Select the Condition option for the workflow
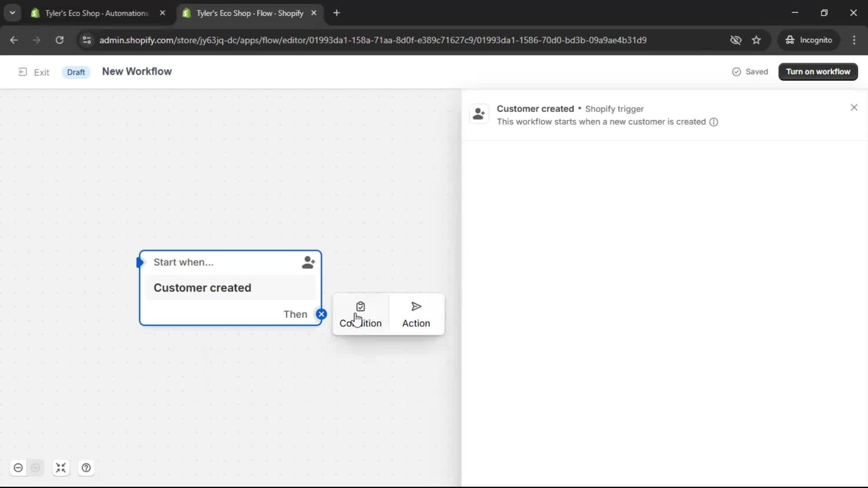The width and height of the screenshot is (868, 488). (x=360, y=314)
